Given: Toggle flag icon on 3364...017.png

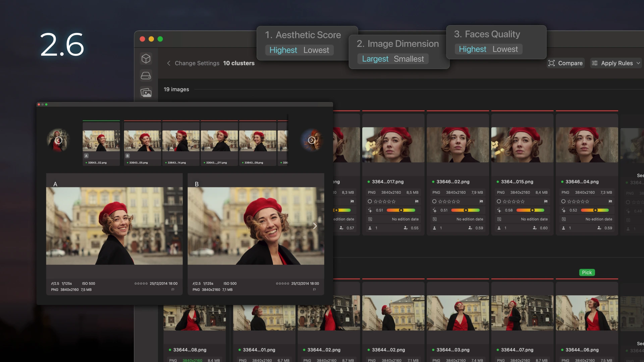Looking at the screenshot, I should tap(417, 201).
